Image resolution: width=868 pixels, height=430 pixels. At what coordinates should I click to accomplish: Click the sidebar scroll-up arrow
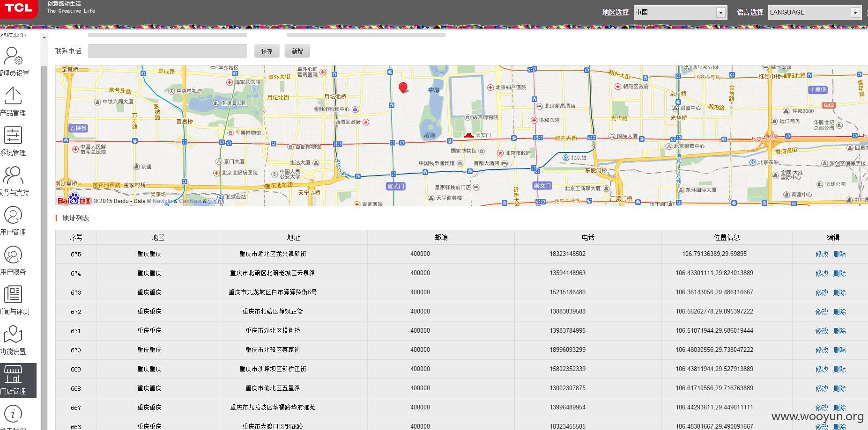coord(45,37)
